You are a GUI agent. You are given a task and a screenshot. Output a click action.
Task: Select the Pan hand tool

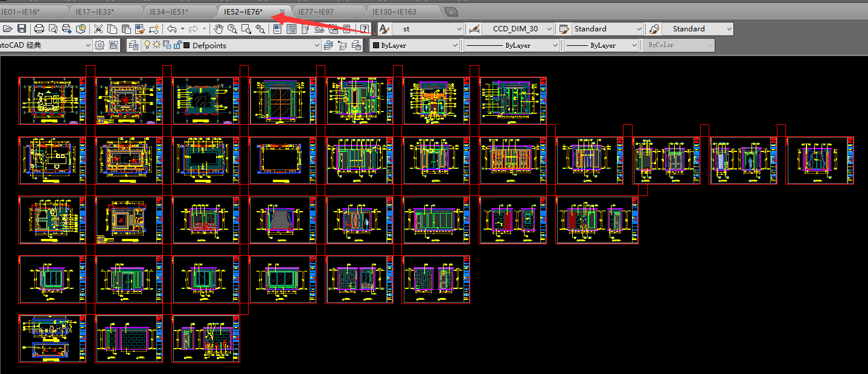coord(219,28)
